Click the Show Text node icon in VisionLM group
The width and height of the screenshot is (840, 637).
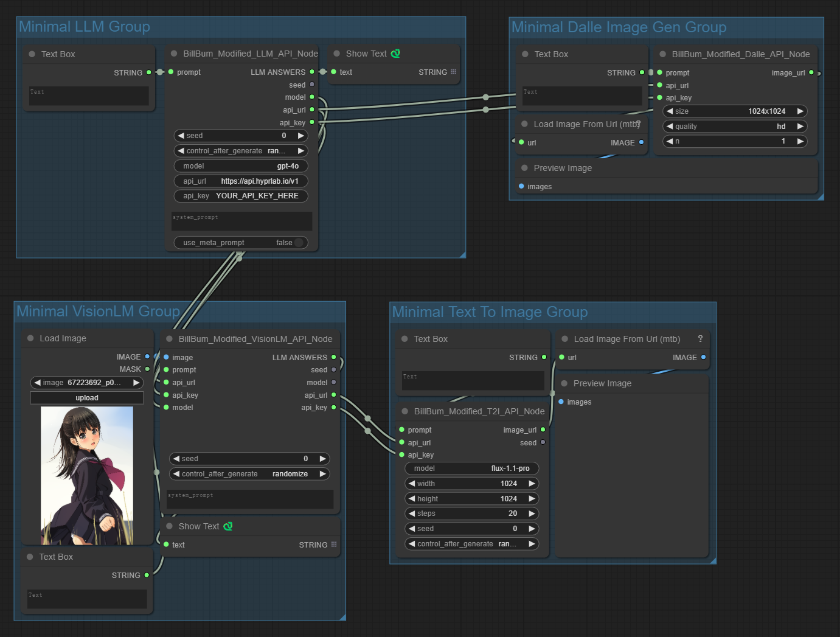[x=228, y=526]
